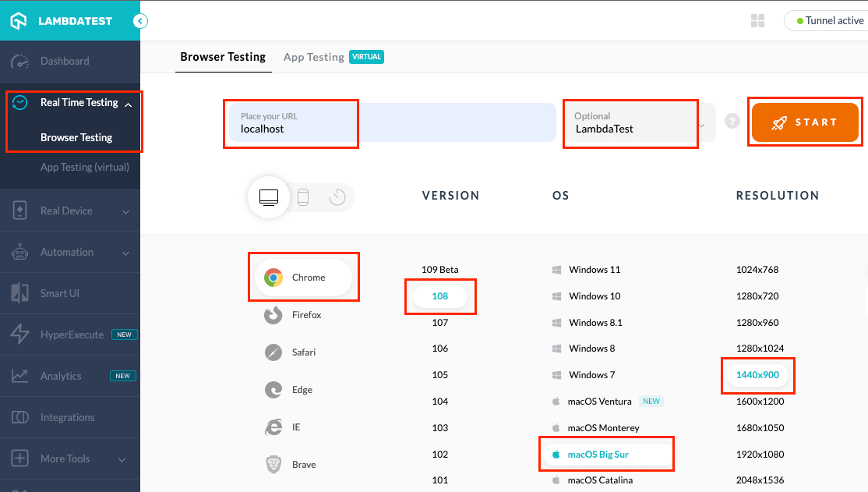The height and width of the screenshot is (492, 868).
Task: Pick the Brave browser icon
Action: point(273,465)
